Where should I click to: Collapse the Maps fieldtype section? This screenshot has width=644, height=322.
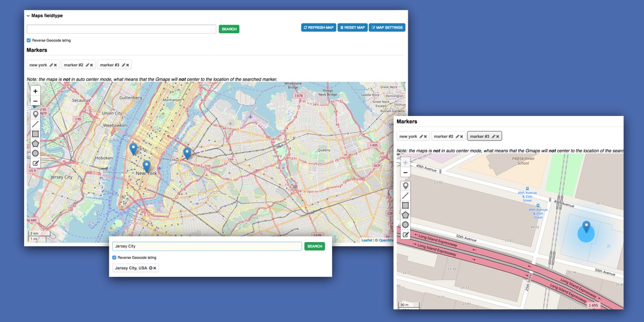click(x=28, y=16)
